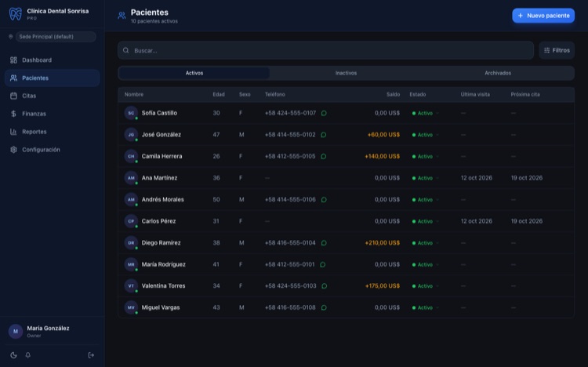This screenshot has width=588, height=367.
Task: Focus the Buscar search field
Action: [x=325, y=50]
